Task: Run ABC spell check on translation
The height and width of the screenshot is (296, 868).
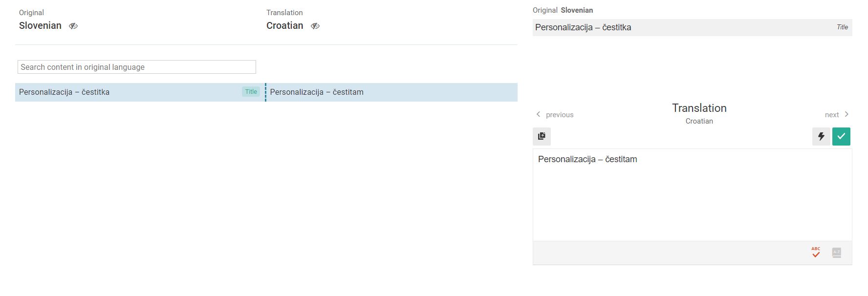Action: pyautogui.click(x=816, y=253)
